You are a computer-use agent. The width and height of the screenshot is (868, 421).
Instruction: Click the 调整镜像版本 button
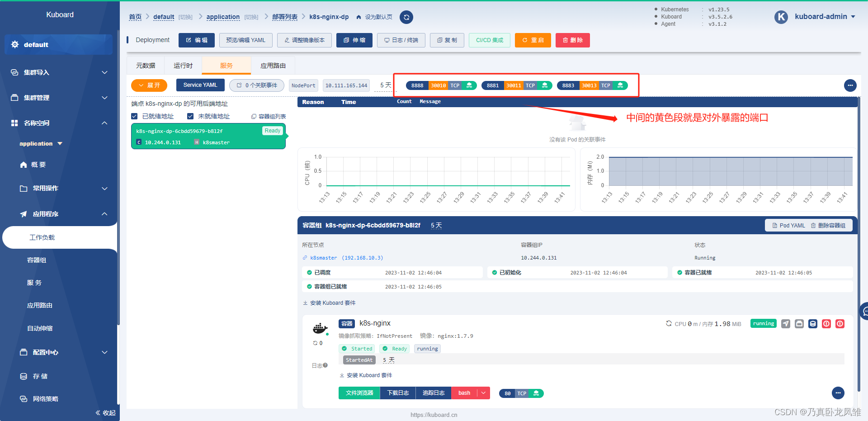[x=304, y=40]
